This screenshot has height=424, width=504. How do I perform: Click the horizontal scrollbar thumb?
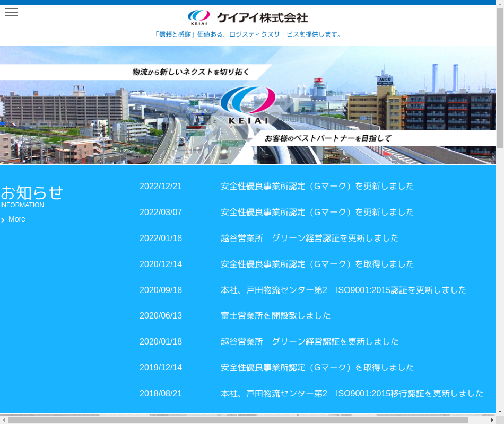coord(238,420)
